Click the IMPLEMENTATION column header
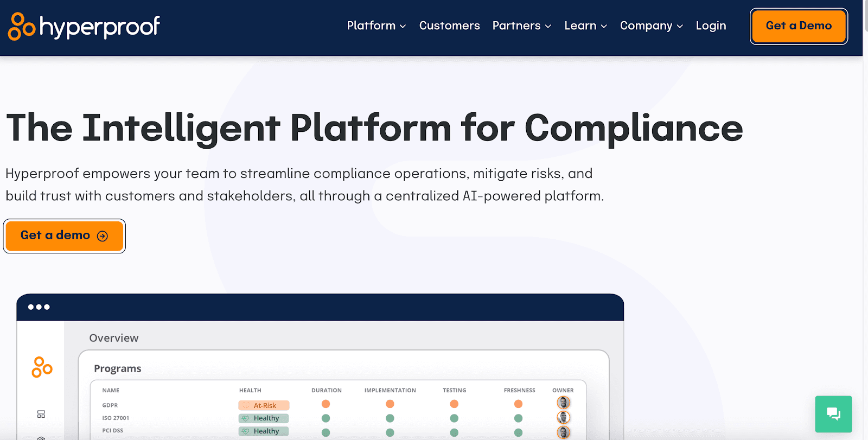 click(390, 391)
